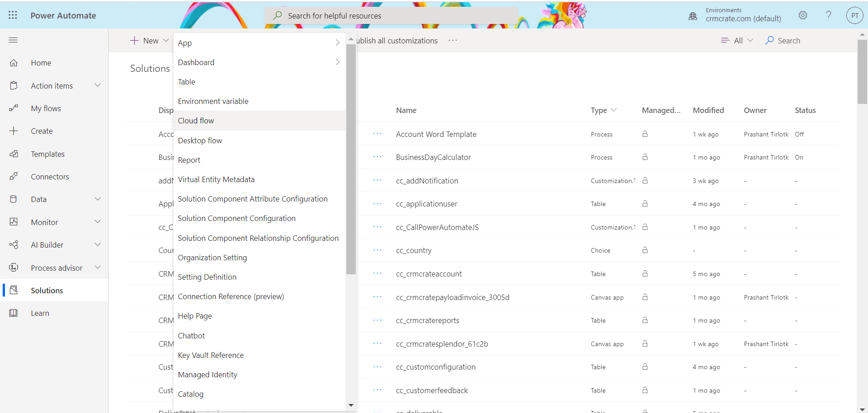The height and width of the screenshot is (413, 868).
Task: Expand the Action items section
Action: [97, 85]
